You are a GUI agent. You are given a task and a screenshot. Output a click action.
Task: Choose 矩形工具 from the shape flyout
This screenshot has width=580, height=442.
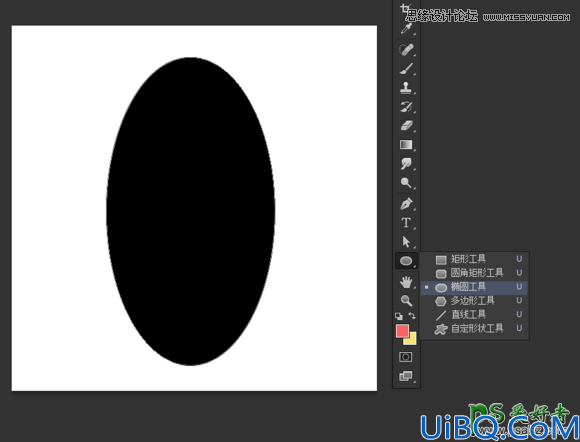(475, 259)
